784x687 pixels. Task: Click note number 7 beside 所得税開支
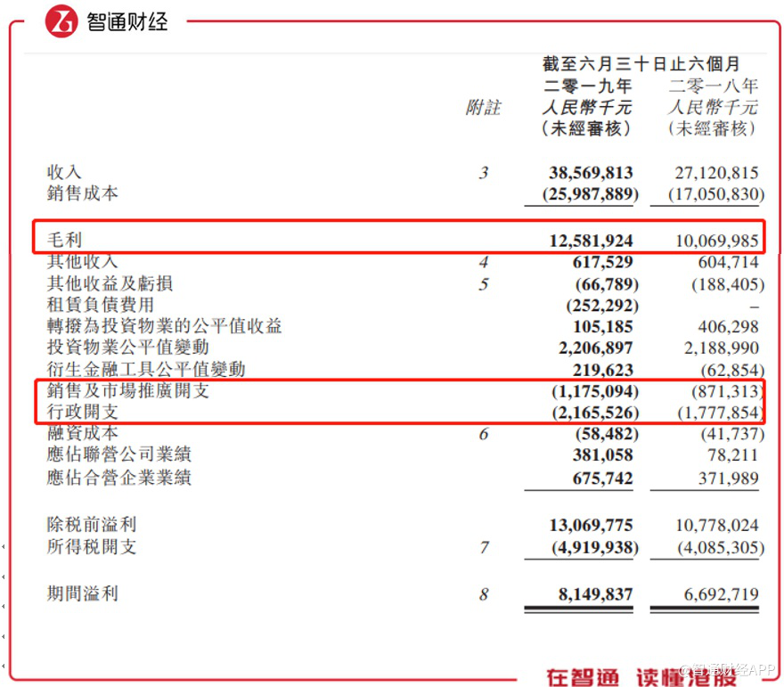(484, 547)
